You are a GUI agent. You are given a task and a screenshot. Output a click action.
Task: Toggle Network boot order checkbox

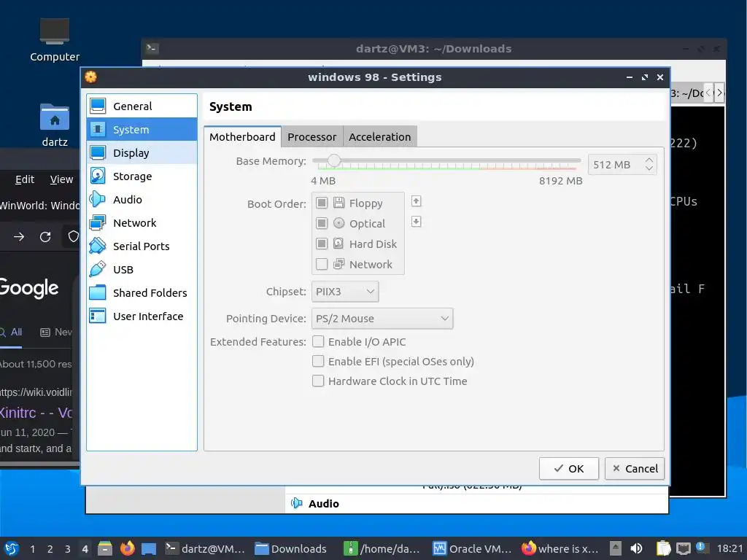tap(322, 264)
